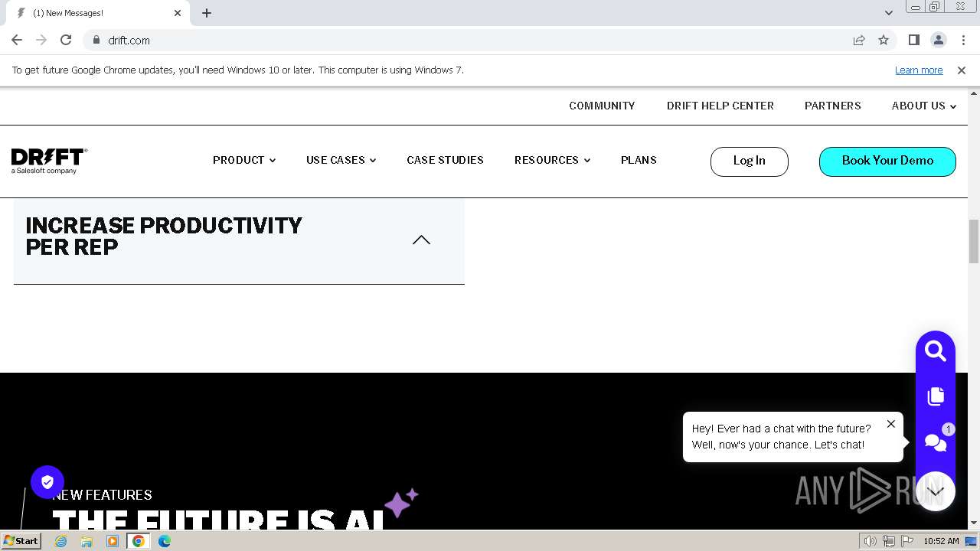
Task: Open media player from taskbar
Action: point(113,541)
